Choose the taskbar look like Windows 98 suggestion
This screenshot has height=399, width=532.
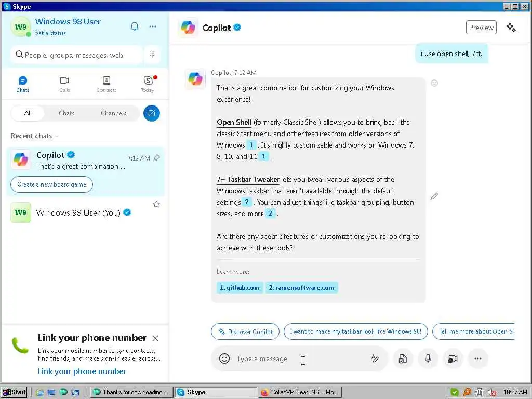pos(355,331)
